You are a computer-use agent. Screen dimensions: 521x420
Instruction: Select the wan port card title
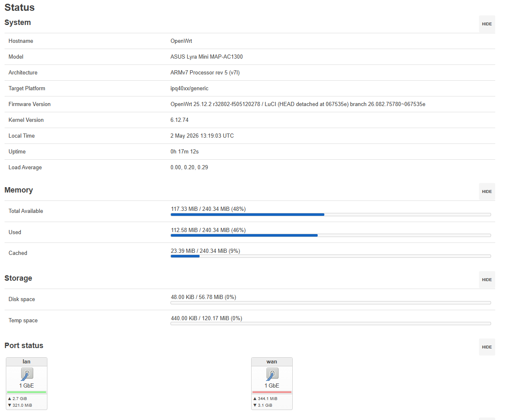coord(272,362)
